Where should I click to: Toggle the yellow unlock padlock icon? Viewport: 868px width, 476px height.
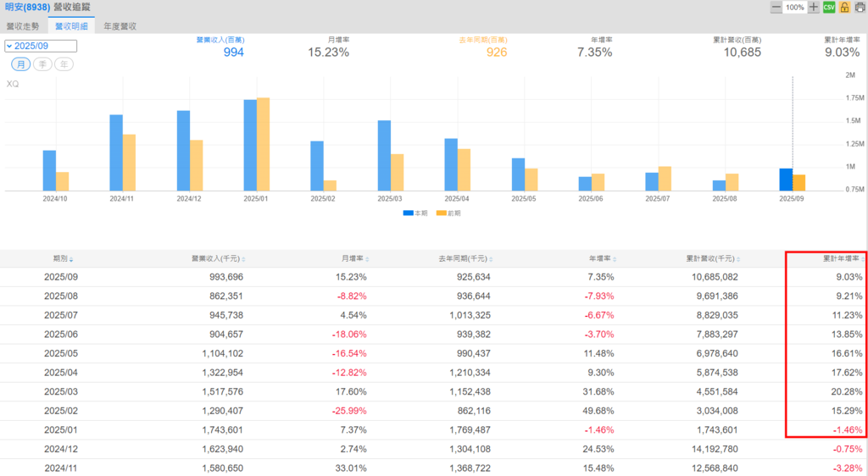(x=844, y=7)
